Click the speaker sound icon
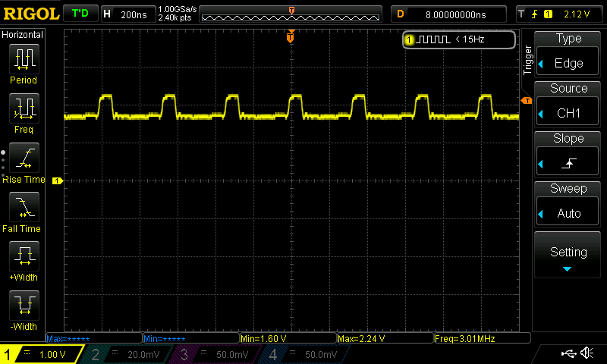Viewport: 607px width, 364px height. pos(587,353)
